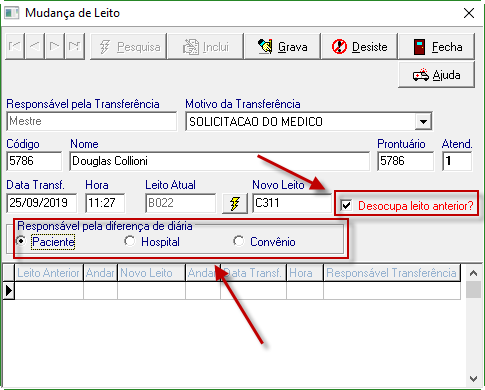
Task: Save the record with Grava button
Action: pos(282,47)
